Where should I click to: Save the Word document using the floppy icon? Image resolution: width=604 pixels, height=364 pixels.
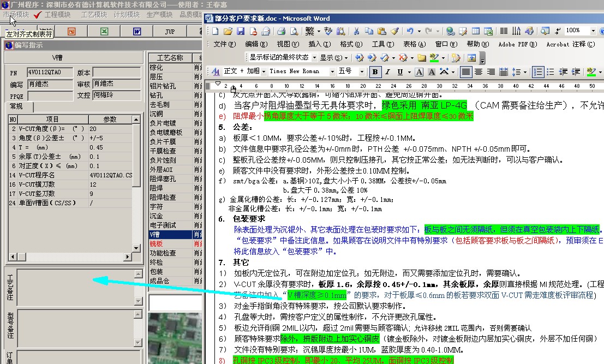tap(241, 31)
